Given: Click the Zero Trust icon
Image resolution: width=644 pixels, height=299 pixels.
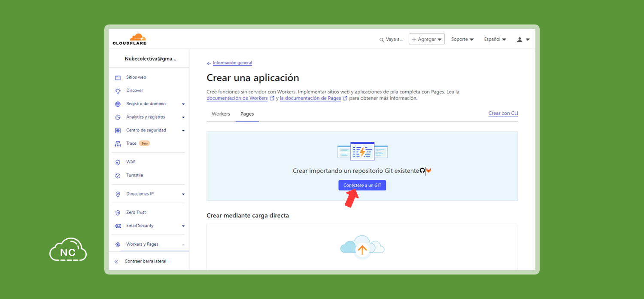Looking at the screenshot, I should click(118, 213).
